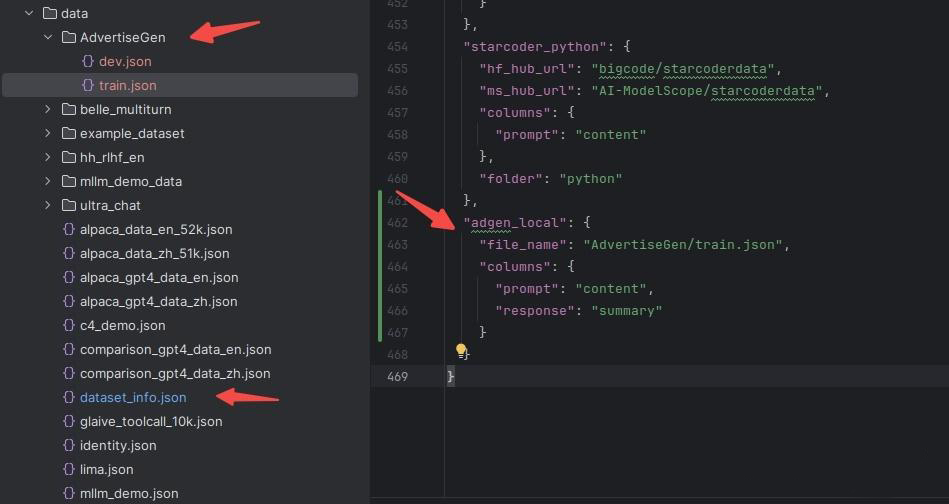Click the yellow lightbulb quick-fix icon

tap(461, 351)
